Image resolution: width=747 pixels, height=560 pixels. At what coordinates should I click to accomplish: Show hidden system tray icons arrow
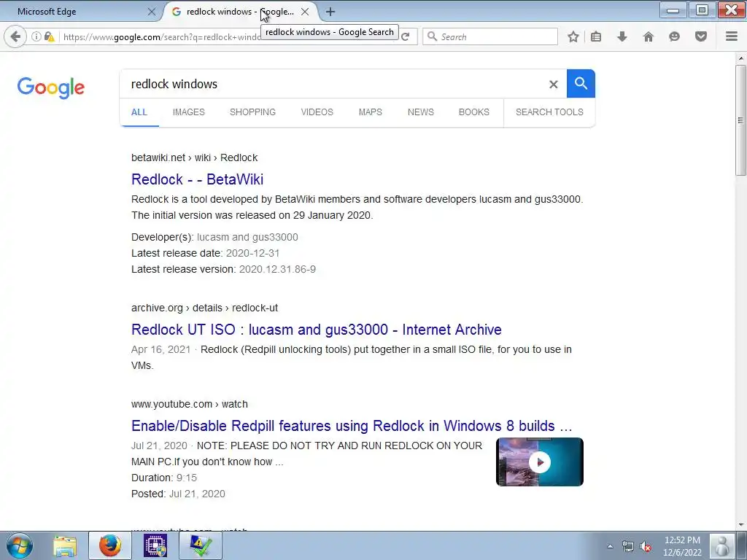pos(610,546)
